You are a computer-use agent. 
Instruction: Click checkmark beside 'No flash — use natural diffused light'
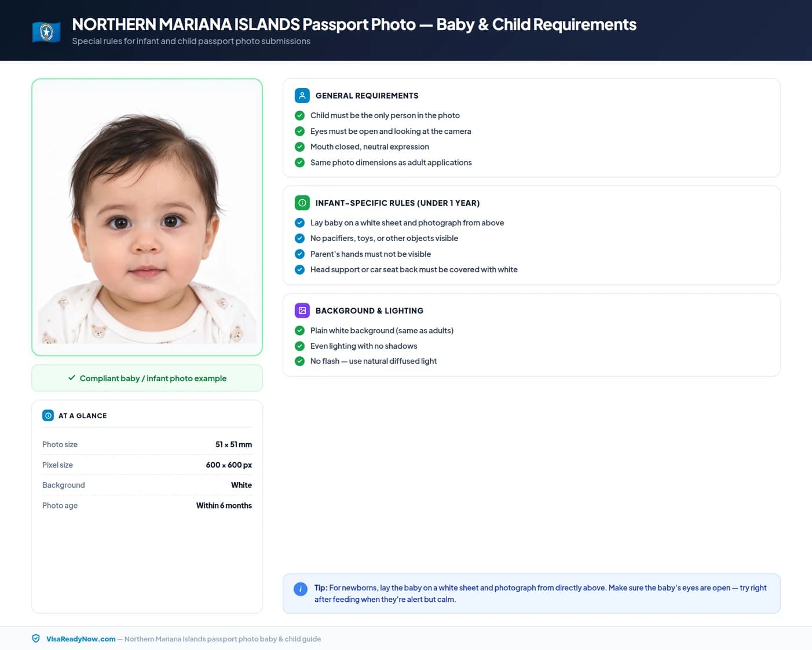click(x=299, y=361)
